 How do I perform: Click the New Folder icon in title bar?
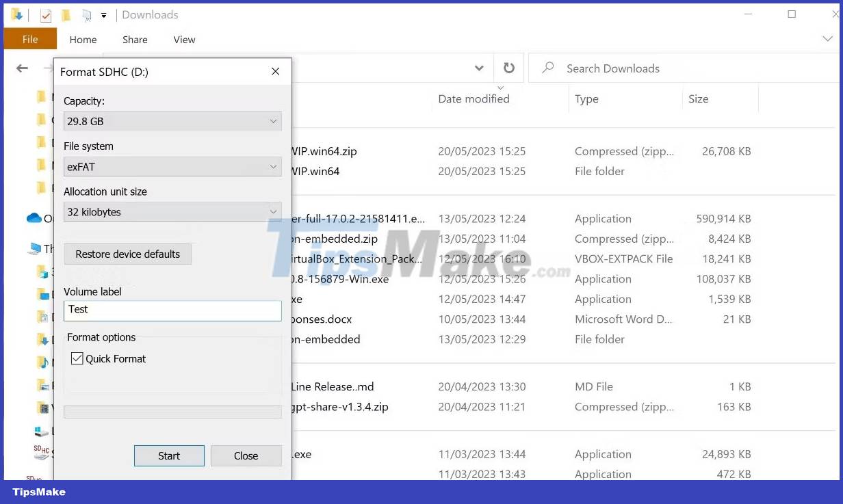[x=66, y=15]
